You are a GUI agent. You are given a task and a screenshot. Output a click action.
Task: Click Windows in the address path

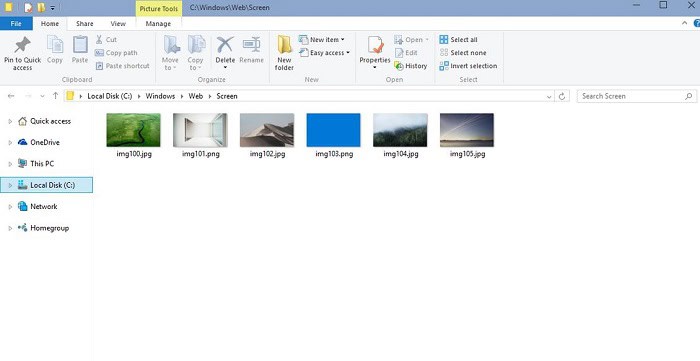[160, 96]
